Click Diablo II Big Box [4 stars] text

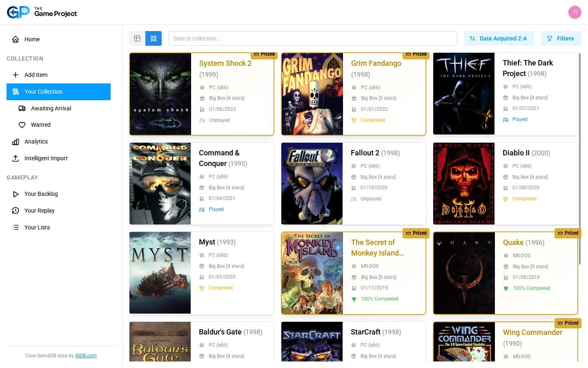(530, 177)
